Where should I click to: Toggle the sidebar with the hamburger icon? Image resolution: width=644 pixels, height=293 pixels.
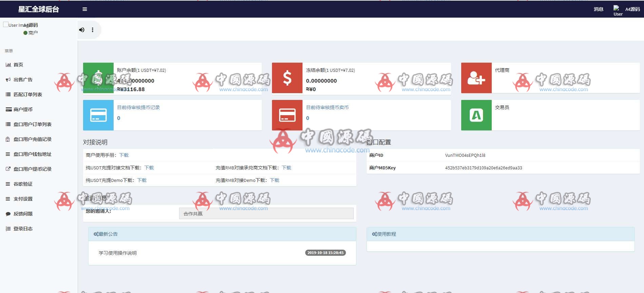[x=85, y=9]
